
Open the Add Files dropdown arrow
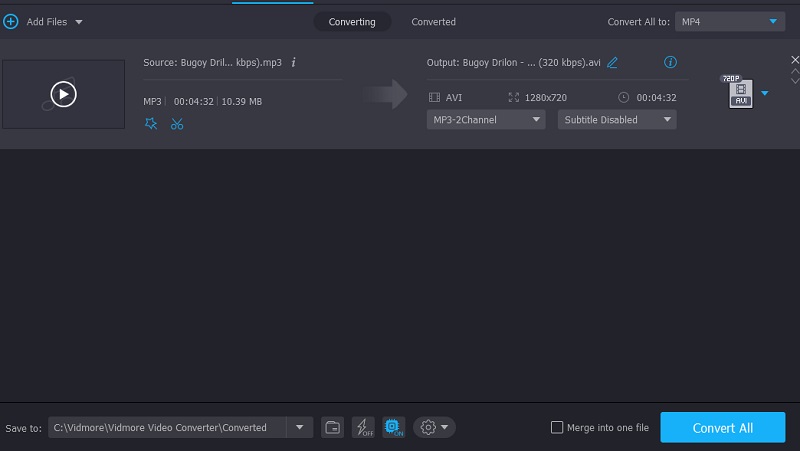point(79,21)
